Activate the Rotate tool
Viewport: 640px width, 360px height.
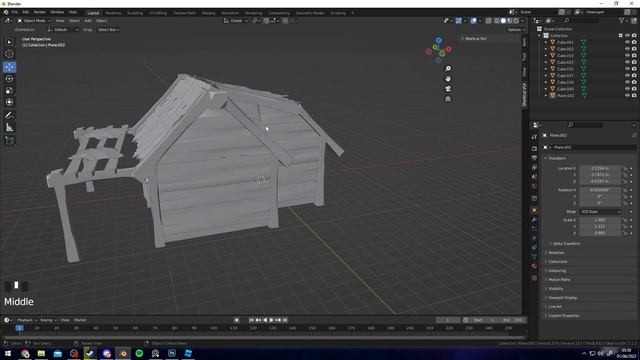(x=9, y=78)
